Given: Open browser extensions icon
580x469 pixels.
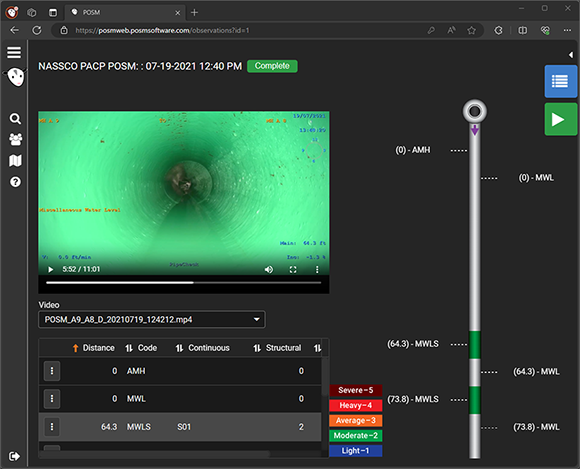Looking at the screenshot, I should pos(498,30).
